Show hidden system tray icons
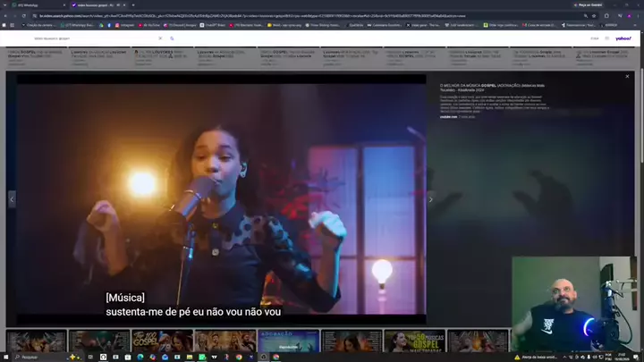Image resolution: width=644 pixels, height=362 pixels. point(564,357)
